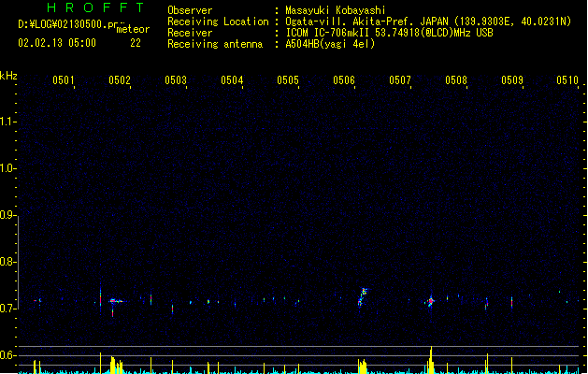The height and width of the screenshot is (374, 588).
Task: Click time marker 0503
Action: pyautogui.click(x=176, y=80)
